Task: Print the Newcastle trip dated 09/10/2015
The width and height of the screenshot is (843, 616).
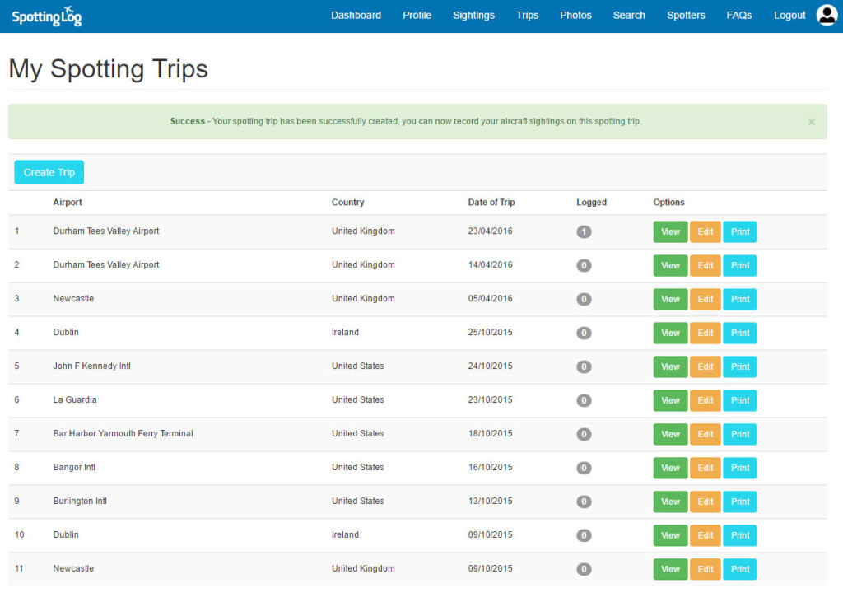Action: pos(740,570)
